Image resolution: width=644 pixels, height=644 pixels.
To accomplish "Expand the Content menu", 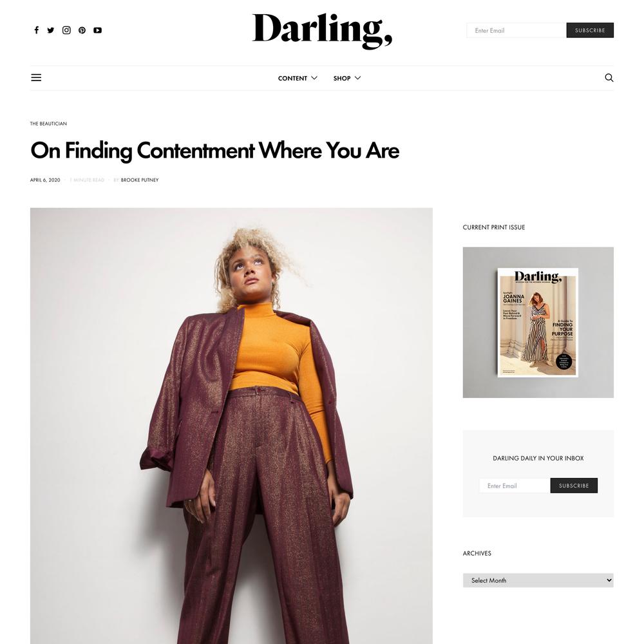I will tap(298, 78).
